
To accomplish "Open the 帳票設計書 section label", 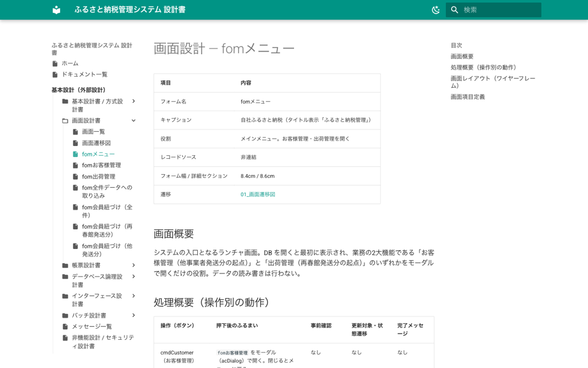I will tap(86, 266).
